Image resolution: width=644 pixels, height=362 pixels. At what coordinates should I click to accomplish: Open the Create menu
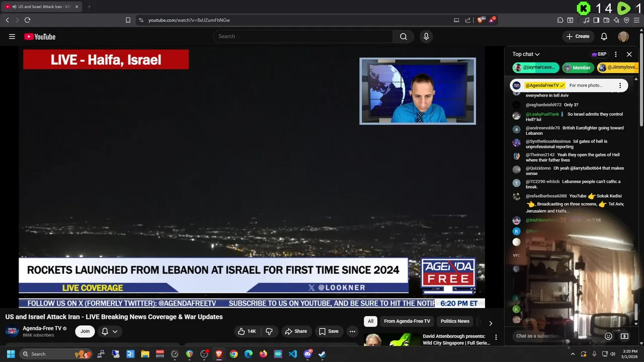(578, 36)
